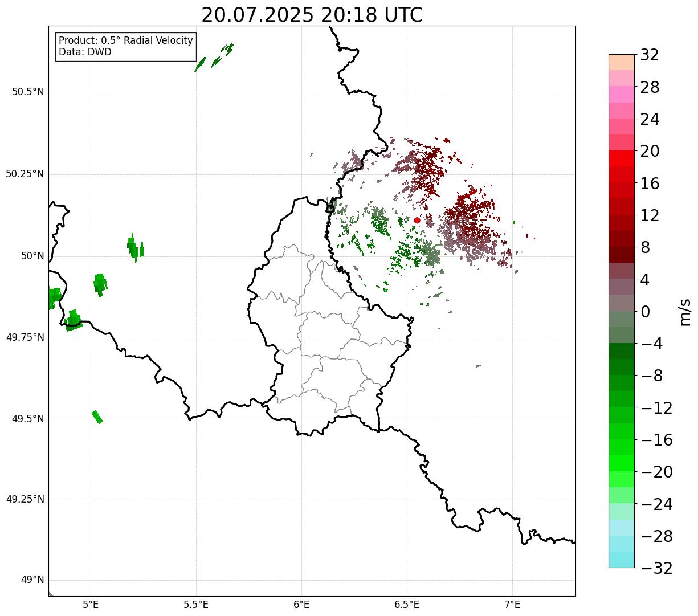
Task: Click the 'Product: 0.5° Radial Velocity' text
Action: [x=126, y=41]
